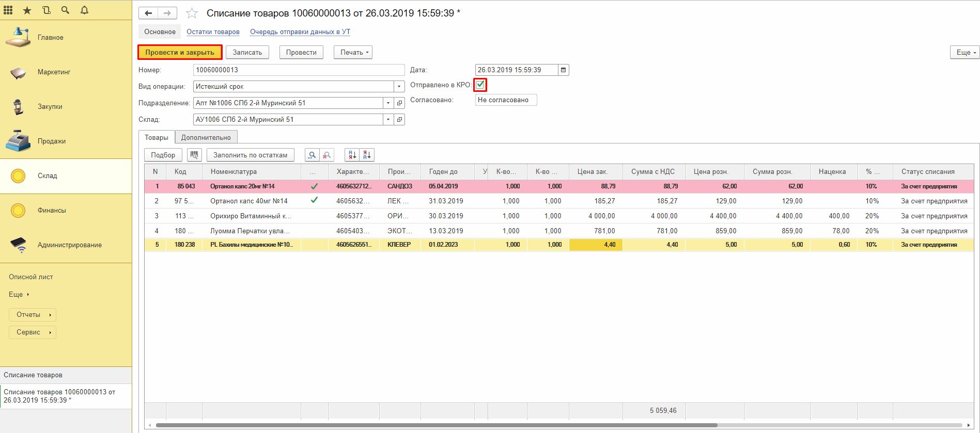The height and width of the screenshot is (433, 980).
Task: Add document to favorites with the star outline
Action: [192, 13]
